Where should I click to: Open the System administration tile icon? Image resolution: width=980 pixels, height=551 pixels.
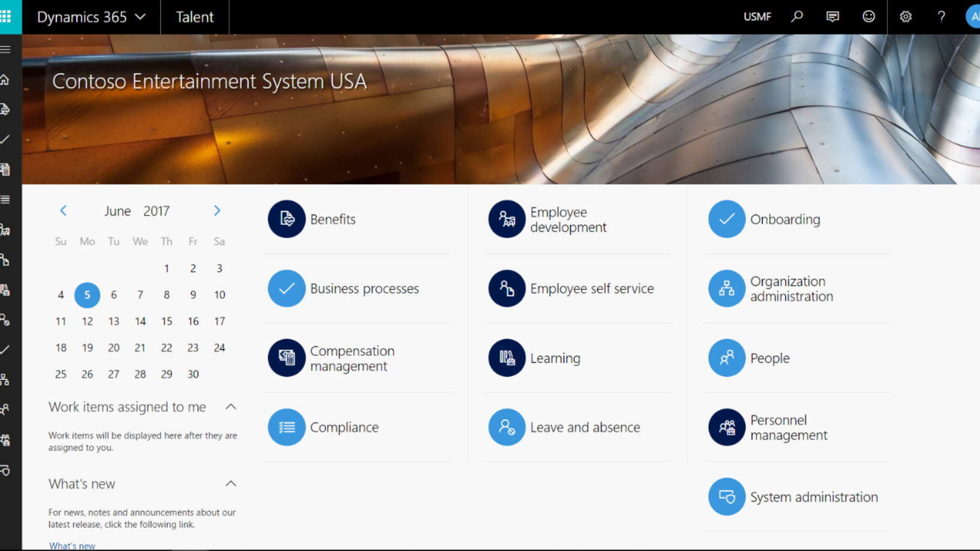pyautogui.click(x=727, y=496)
